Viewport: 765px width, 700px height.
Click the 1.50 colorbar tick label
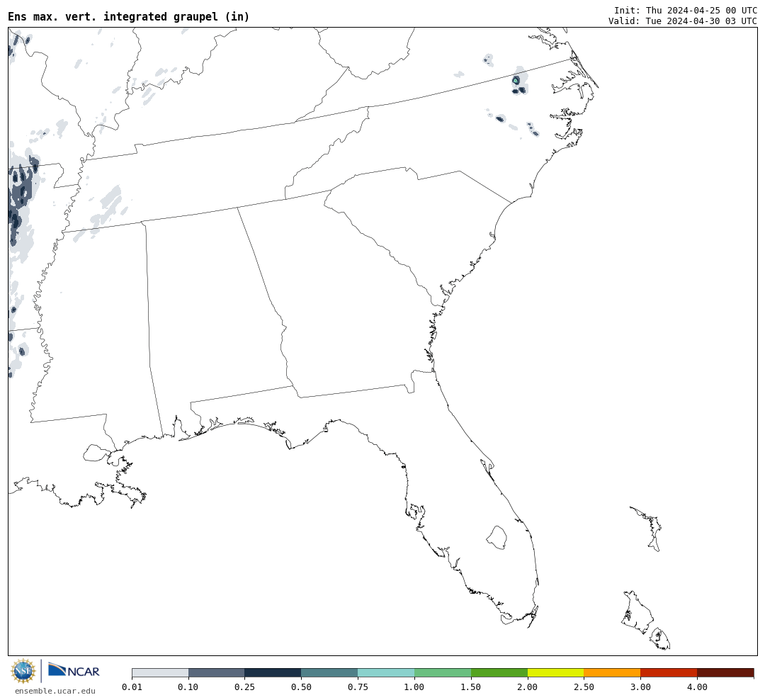[471, 687]
